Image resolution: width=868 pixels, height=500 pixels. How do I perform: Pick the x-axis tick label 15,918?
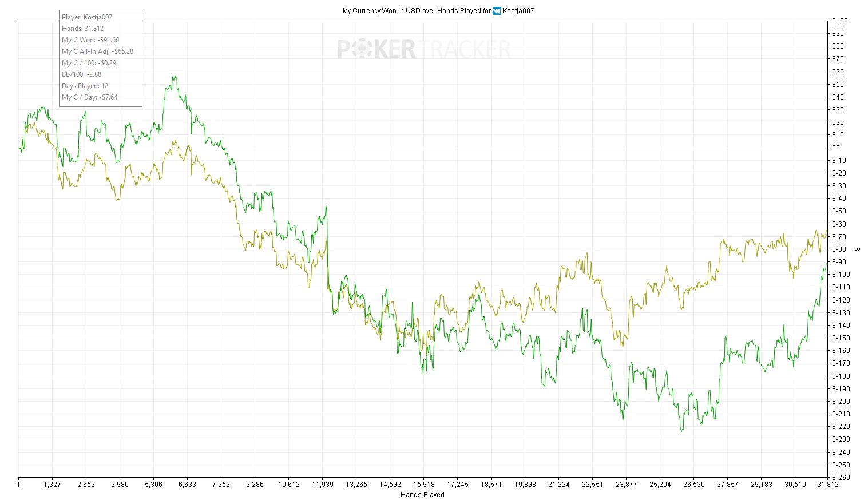coord(423,485)
